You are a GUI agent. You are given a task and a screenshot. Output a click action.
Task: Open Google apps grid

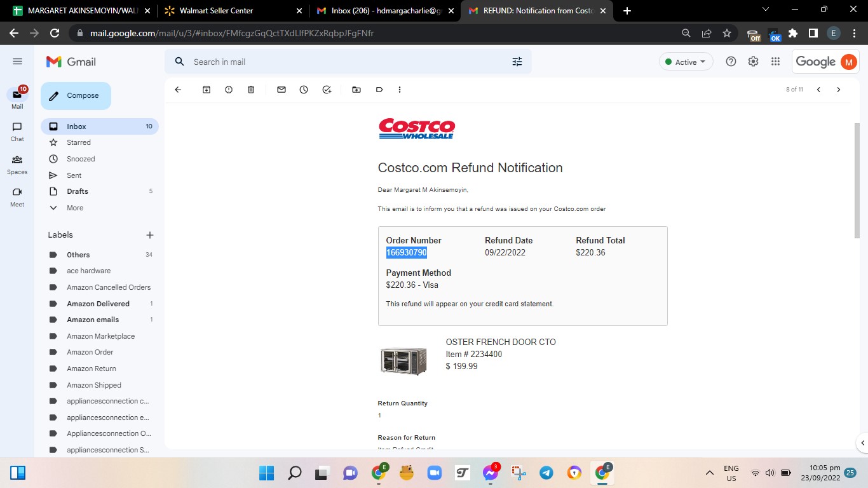tap(775, 62)
